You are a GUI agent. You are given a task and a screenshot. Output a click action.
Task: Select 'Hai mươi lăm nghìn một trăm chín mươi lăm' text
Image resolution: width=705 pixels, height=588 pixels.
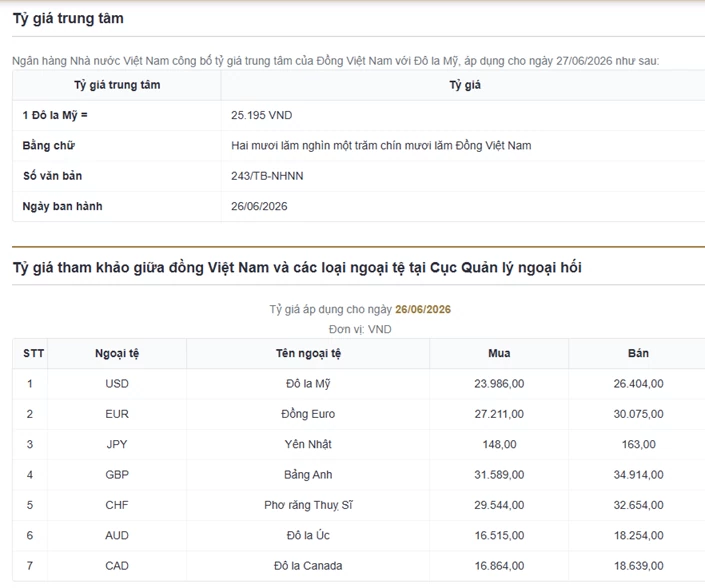click(342, 146)
